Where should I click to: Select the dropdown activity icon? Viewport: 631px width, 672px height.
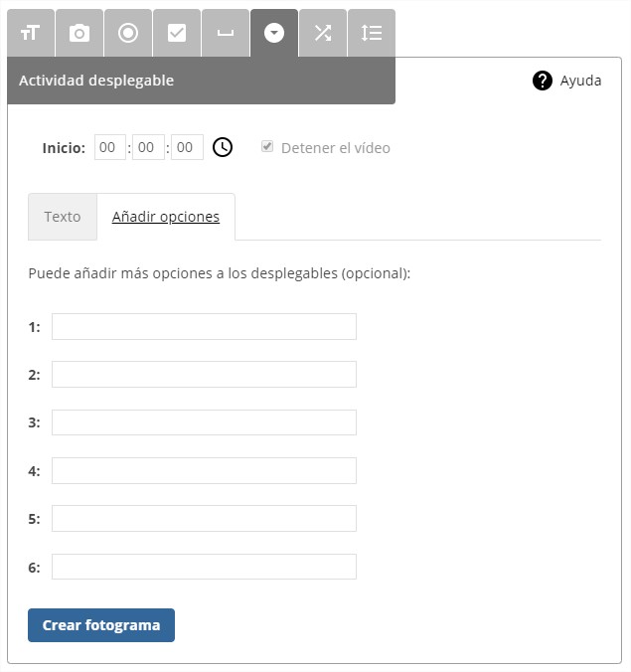coord(274,33)
